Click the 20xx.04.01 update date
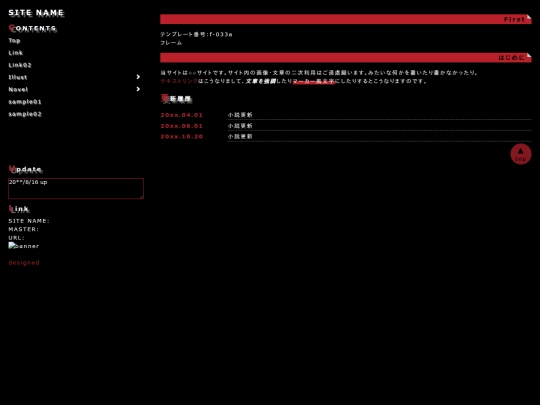This screenshot has height=405, width=540. point(181,115)
